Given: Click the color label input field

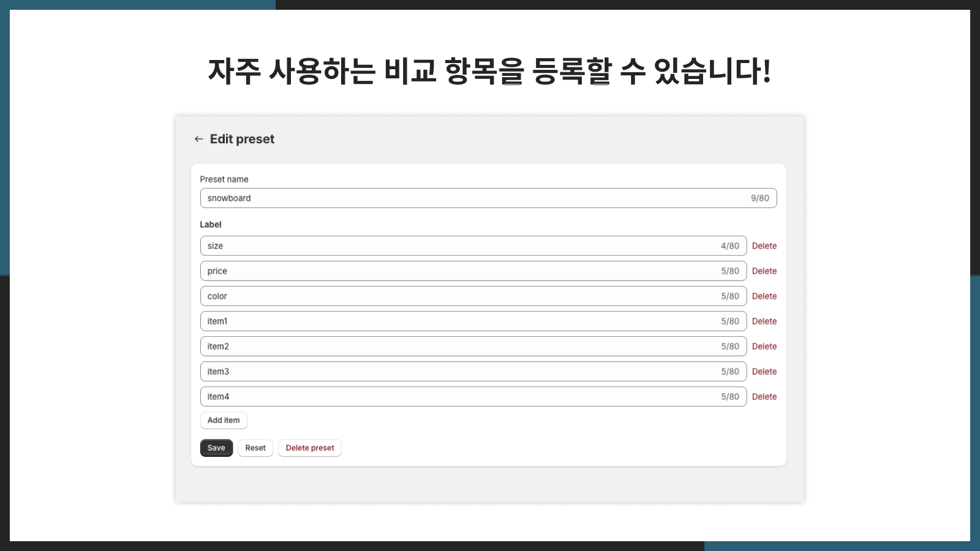Looking at the screenshot, I should tap(473, 296).
